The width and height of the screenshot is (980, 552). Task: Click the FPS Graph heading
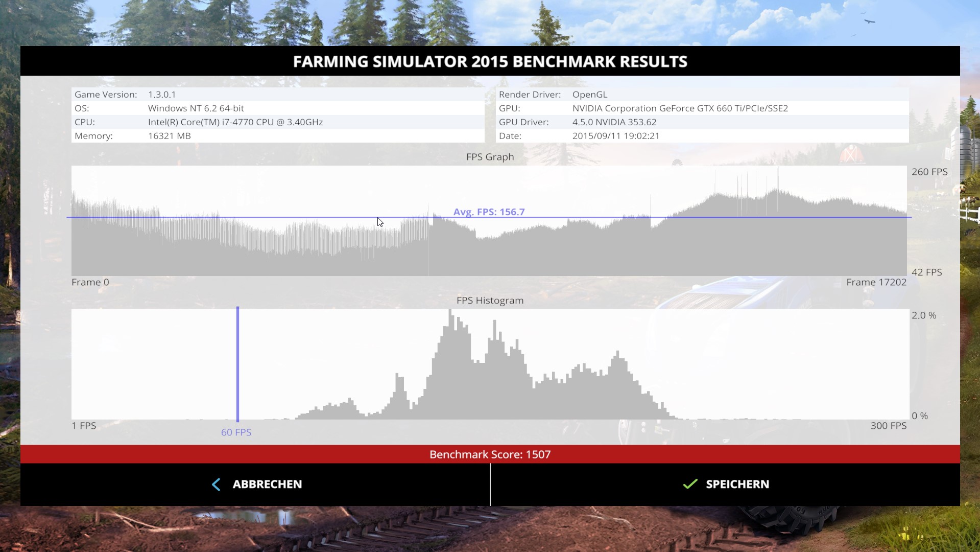pos(490,157)
